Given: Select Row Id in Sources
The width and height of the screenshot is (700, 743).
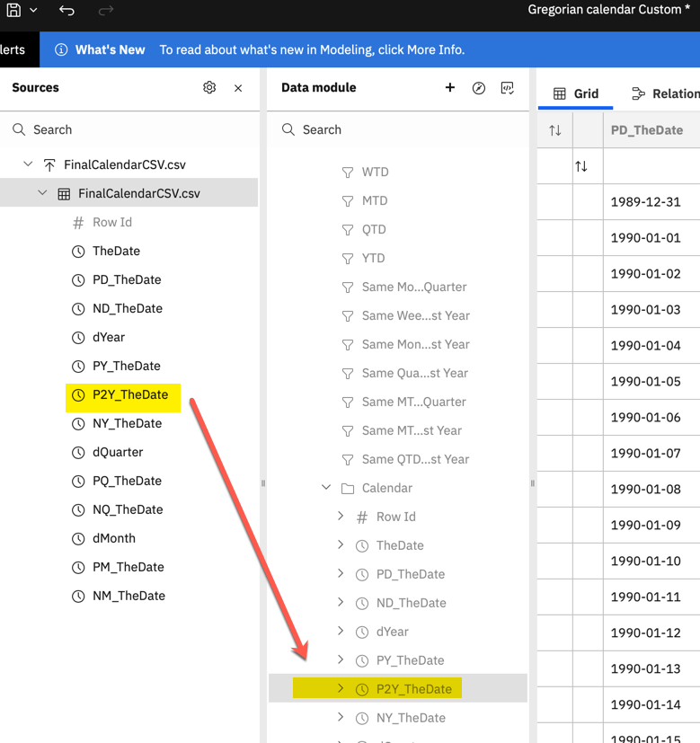Looking at the screenshot, I should click(x=111, y=222).
